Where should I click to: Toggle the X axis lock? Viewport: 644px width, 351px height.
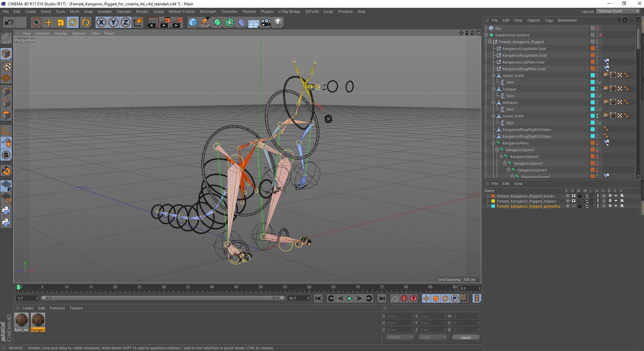[101, 23]
